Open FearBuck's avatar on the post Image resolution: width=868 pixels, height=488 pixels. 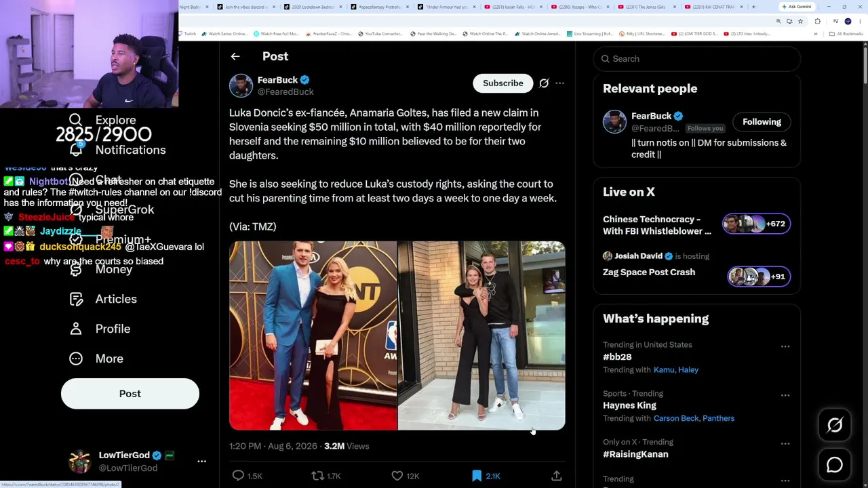point(241,85)
